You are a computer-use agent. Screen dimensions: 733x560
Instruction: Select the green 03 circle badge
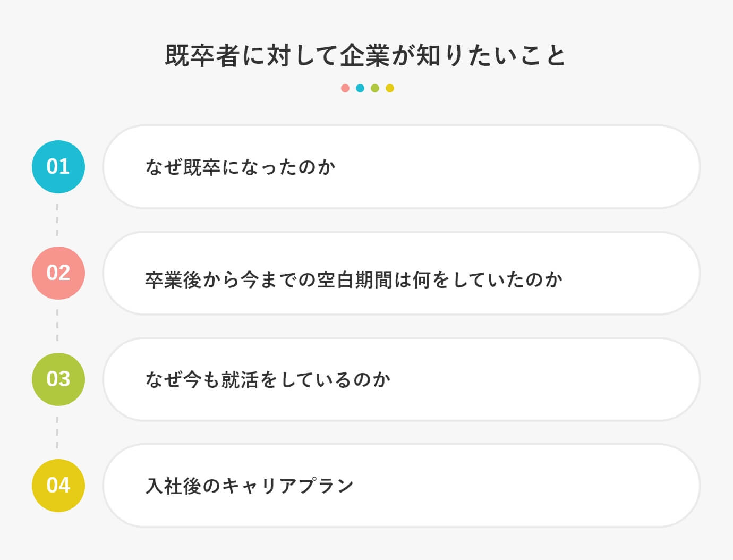(x=58, y=379)
